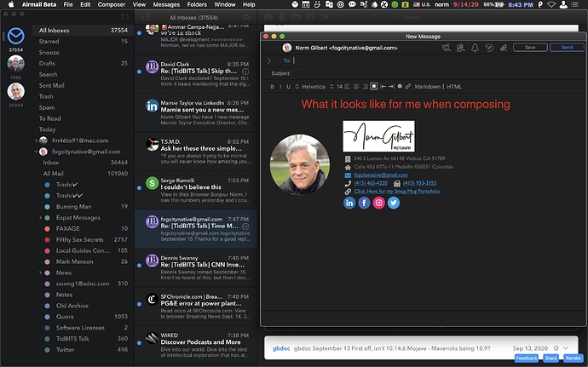Open the LinkedIn signature icon
This screenshot has width=588, height=367.
[x=349, y=203]
